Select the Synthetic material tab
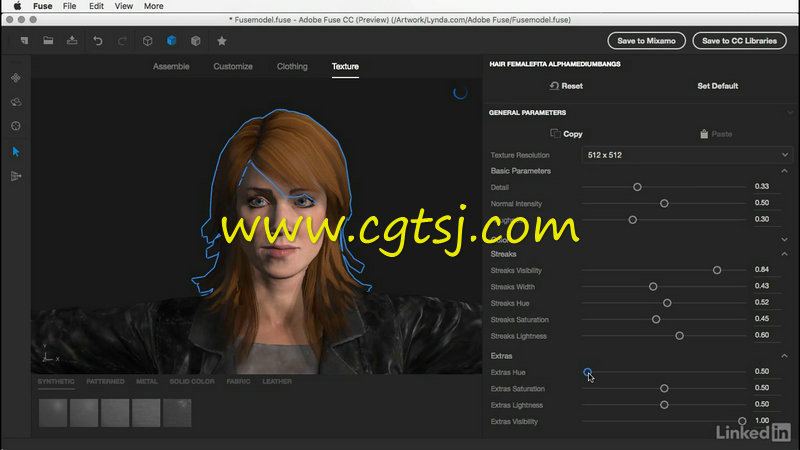The image size is (800, 450). point(56,382)
